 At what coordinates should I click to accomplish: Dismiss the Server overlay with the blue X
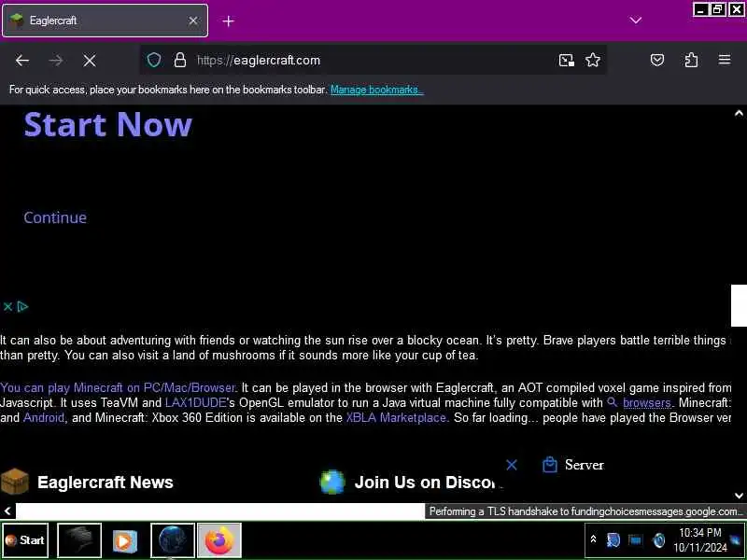pyautogui.click(x=512, y=465)
